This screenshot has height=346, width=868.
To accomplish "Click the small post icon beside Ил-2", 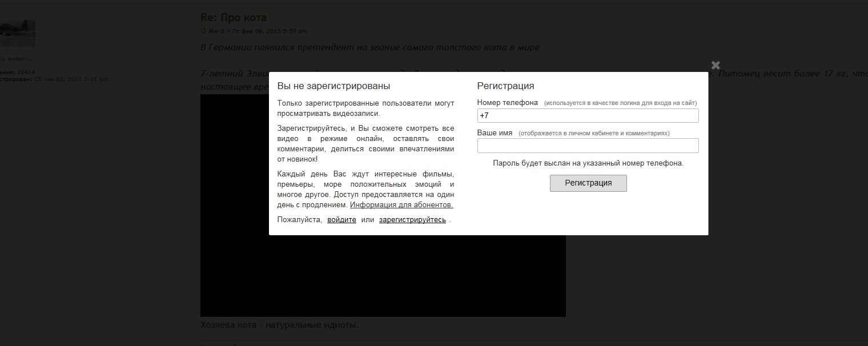I will pos(203,31).
